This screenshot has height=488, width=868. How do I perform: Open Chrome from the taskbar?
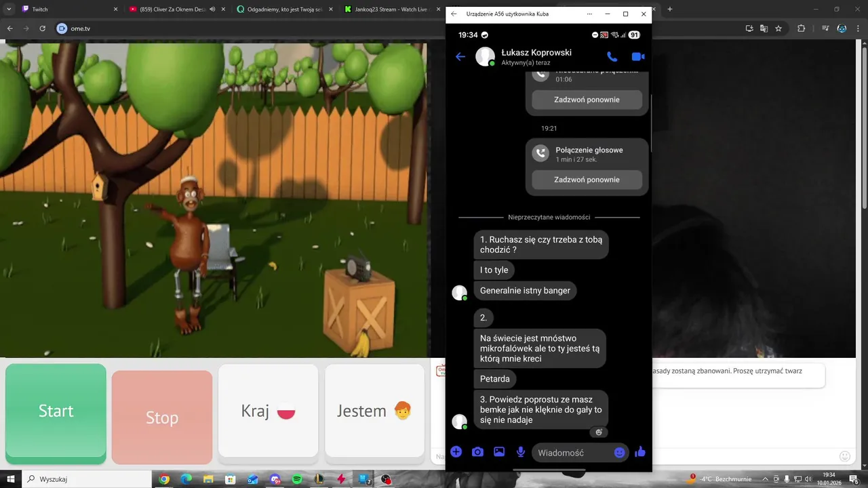(x=164, y=479)
